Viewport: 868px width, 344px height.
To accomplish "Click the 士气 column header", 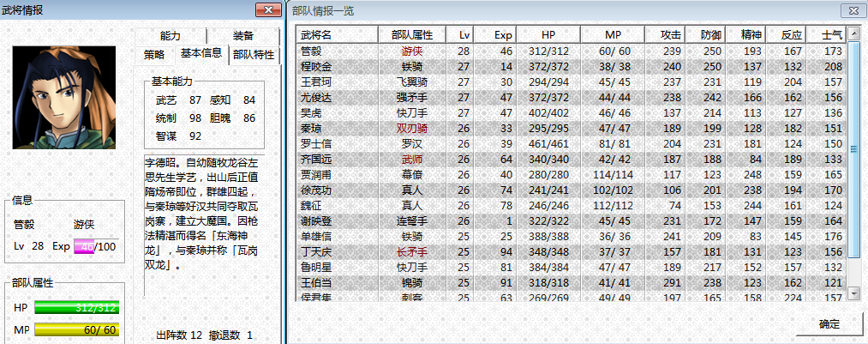I will click(x=831, y=35).
